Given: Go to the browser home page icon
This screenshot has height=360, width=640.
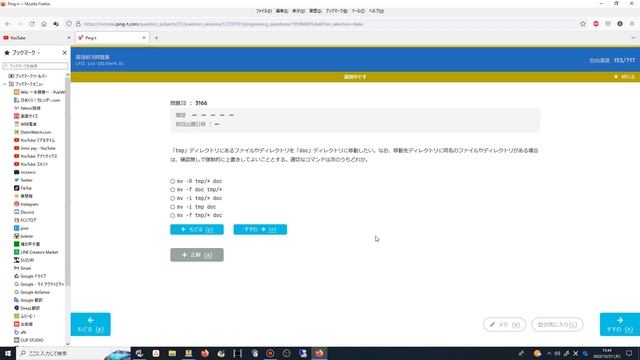Looking at the screenshot, I should click(44, 24).
